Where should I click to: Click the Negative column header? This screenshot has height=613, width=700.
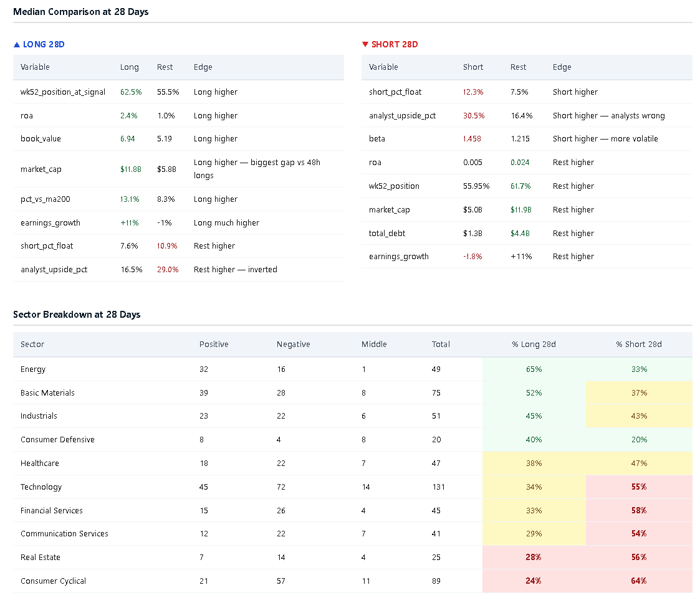(294, 345)
